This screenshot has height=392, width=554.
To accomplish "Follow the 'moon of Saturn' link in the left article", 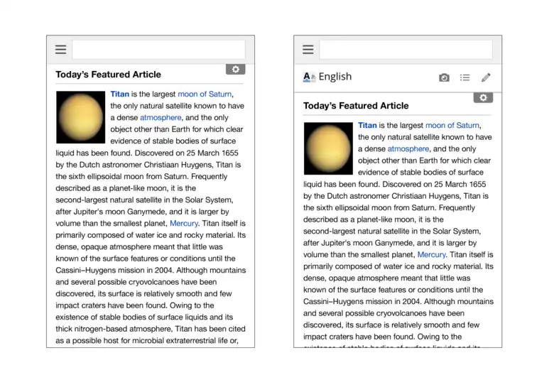I will 205,94.
